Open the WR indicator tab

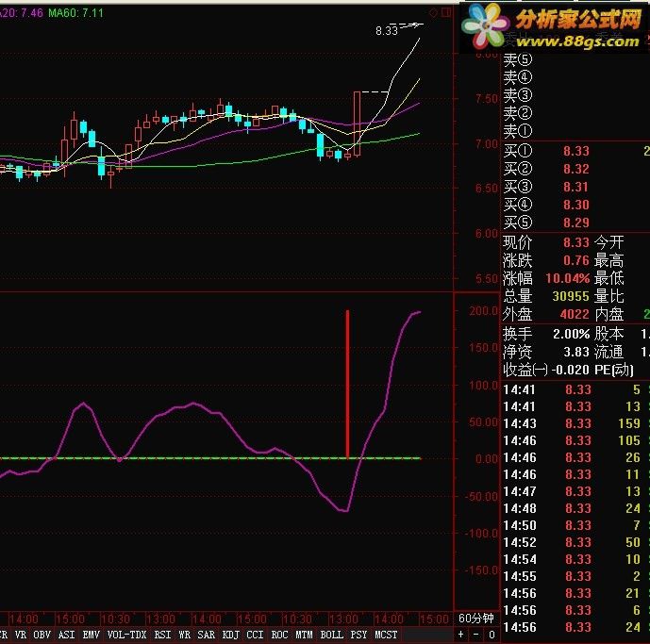(x=185, y=635)
